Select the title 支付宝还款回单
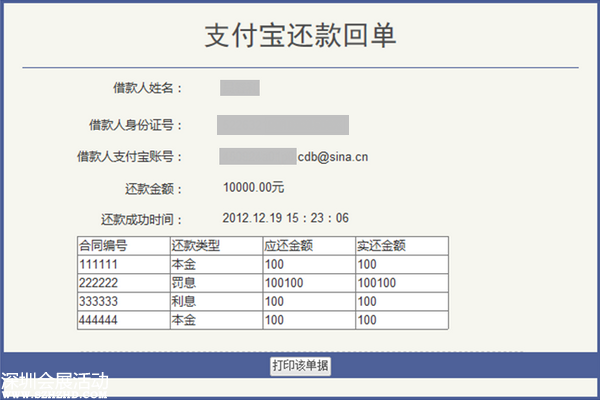Viewport: 600px width, 400px height. tap(300, 36)
